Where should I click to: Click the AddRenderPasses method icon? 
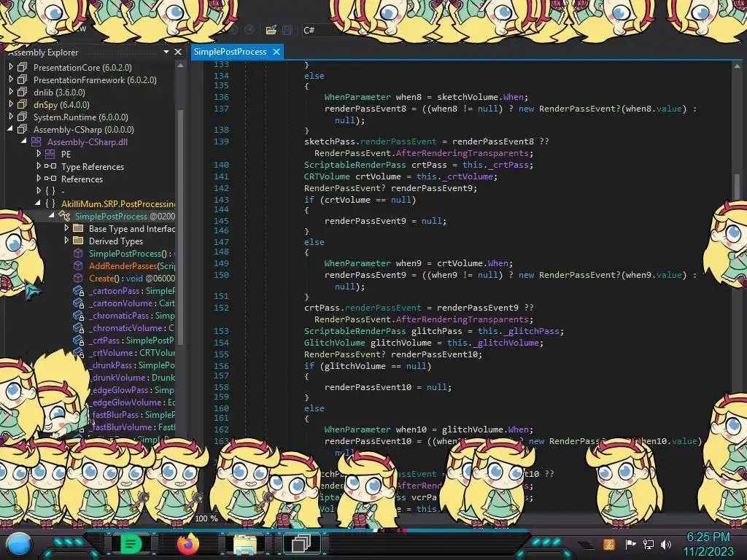click(78, 265)
